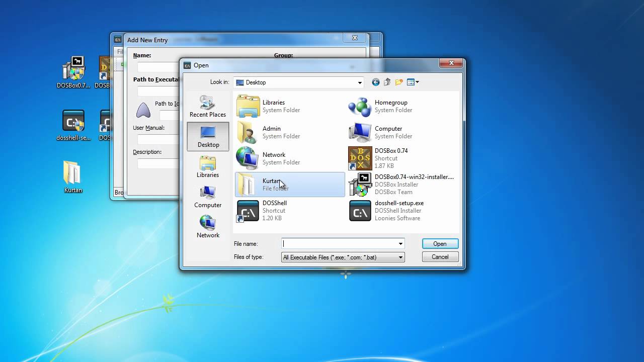Click "Loonies Software" publisher text
Image resolution: width=644 pixels, height=362 pixels.
tap(397, 218)
